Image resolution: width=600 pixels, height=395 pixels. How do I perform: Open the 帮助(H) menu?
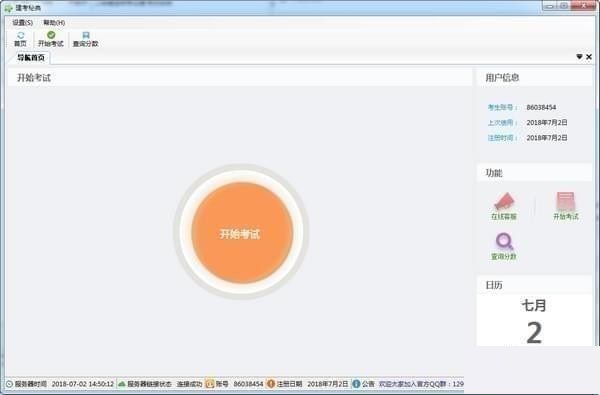click(x=54, y=23)
